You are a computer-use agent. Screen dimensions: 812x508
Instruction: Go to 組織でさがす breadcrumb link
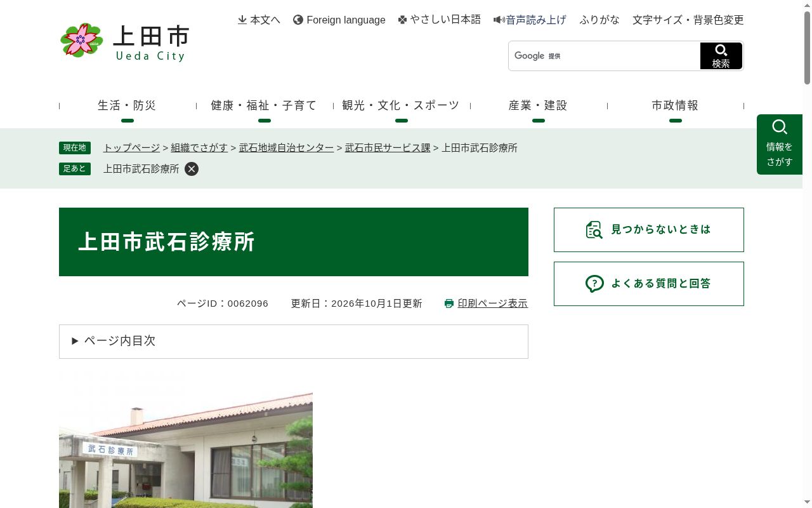[x=199, y=148]
